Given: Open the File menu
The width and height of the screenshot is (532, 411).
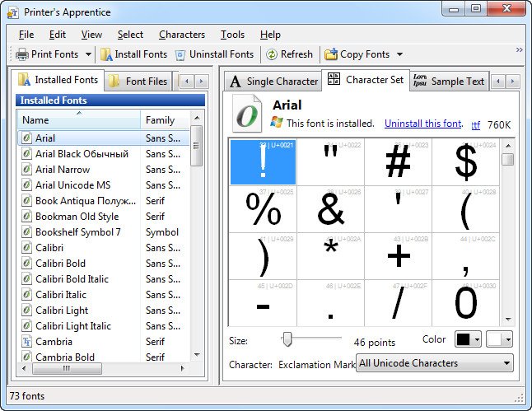Looking at the screenshot, I should [26, 35].
